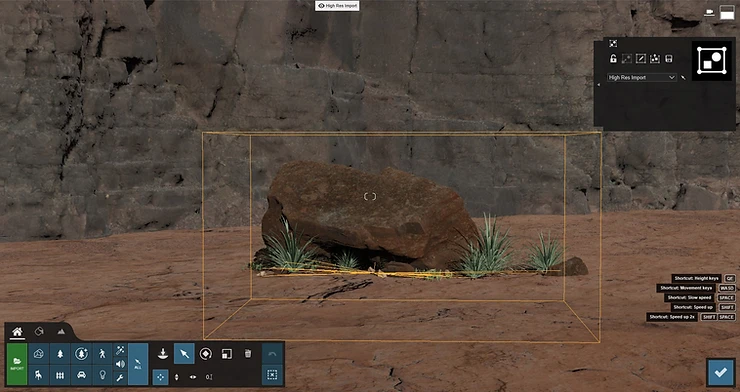Click the green Import model button
Screen dimensions: 740x392
pos(17,364)
